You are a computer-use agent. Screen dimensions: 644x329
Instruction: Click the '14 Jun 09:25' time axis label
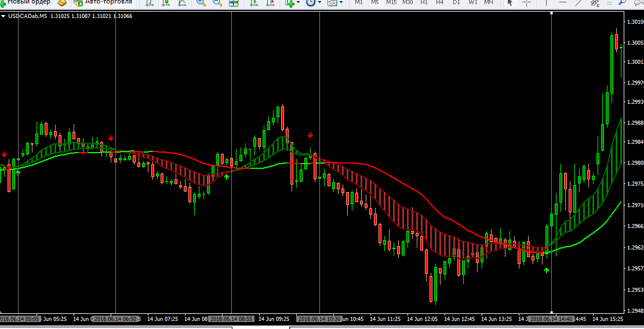tap(274, 319)
